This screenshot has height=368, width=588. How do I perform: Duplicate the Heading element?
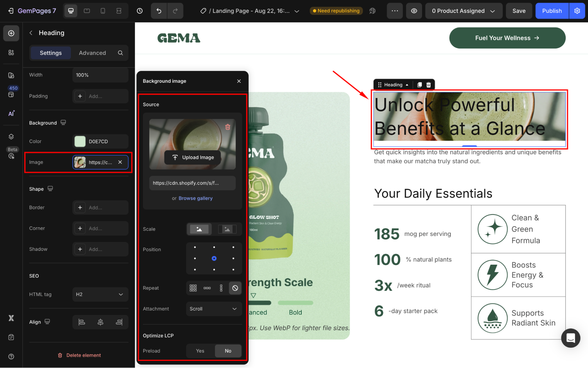tap(419, 85)
